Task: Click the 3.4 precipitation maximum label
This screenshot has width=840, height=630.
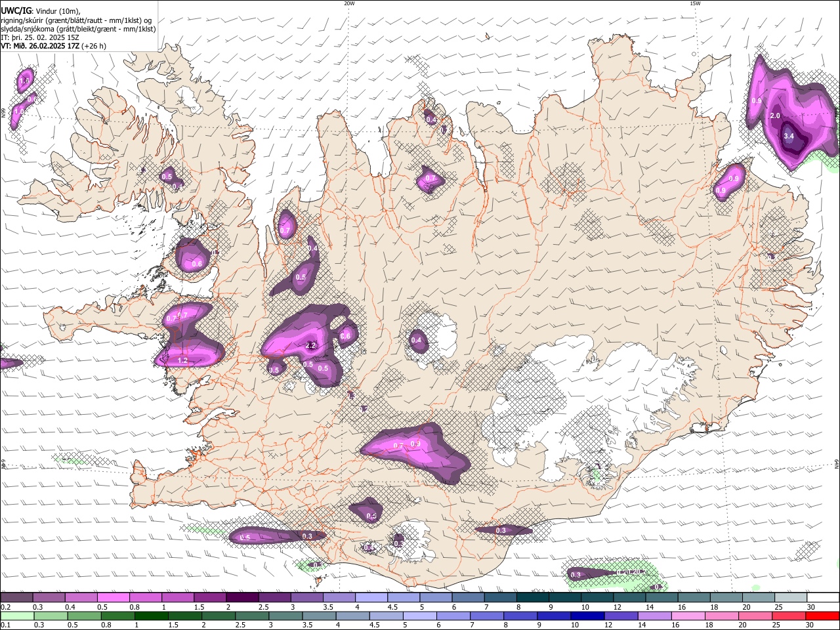Action: click(789, 136)
